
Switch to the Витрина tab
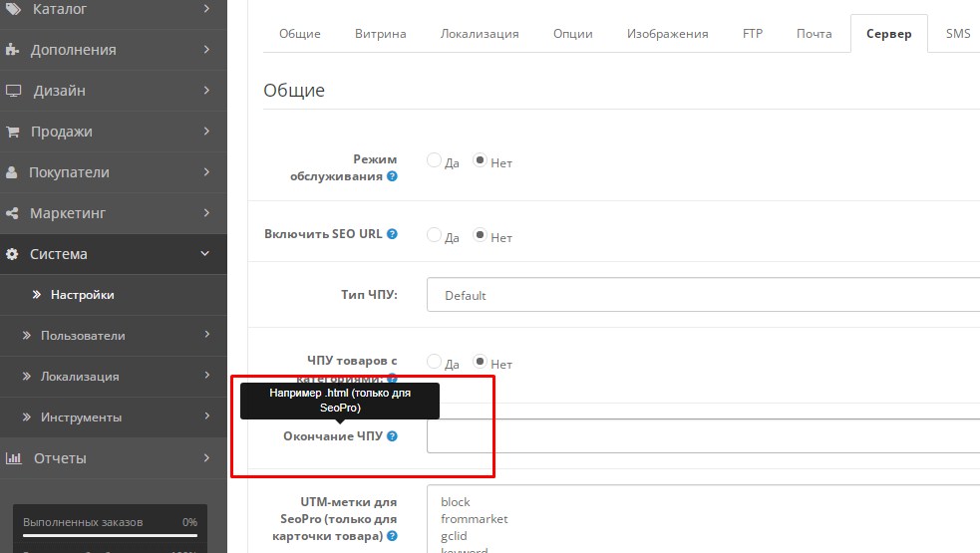[x=381, y=34]
